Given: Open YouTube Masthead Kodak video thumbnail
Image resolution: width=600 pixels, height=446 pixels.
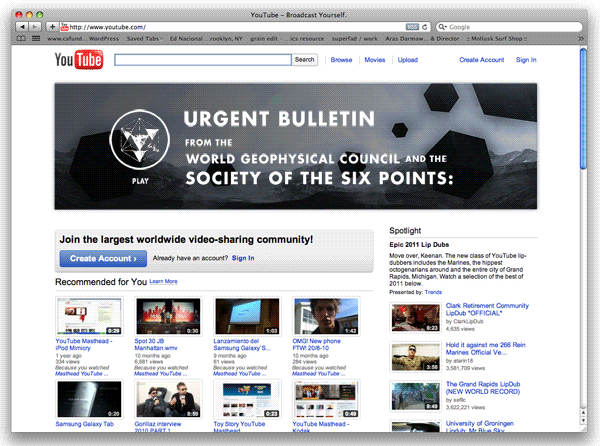Looking at the screenshot, I should coord(326,399).
